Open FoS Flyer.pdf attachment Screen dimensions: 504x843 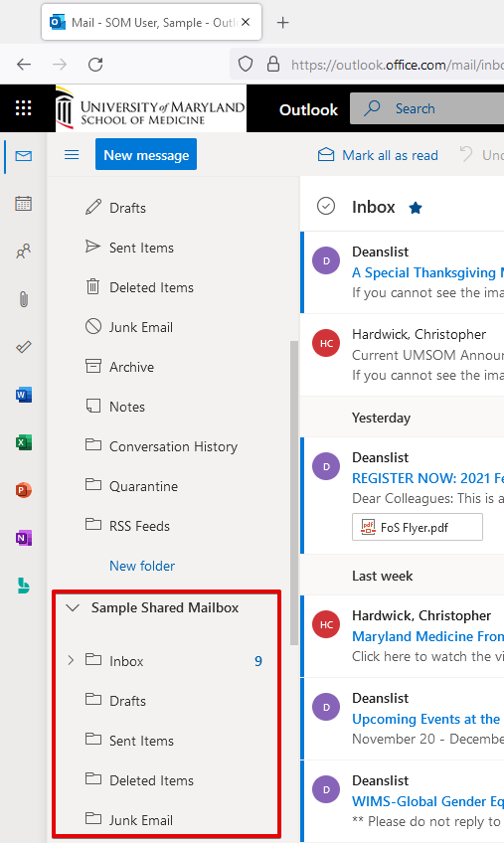coord(417,527)
